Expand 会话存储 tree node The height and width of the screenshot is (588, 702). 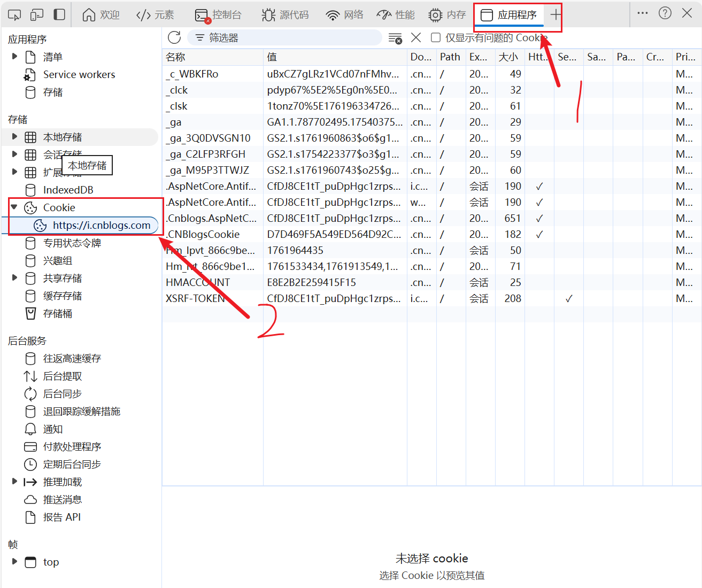point(14,154)
